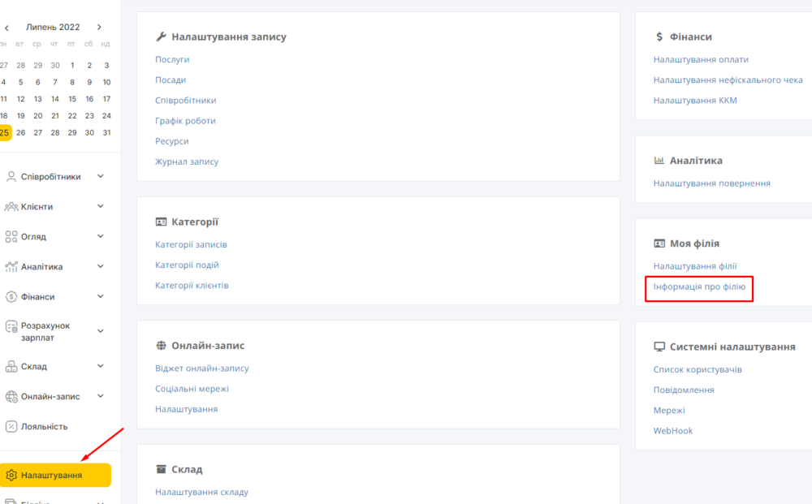Go to next month in calendar
This screenshot has height=504, width=812.
pyautogui.click(x=99, y=27)
